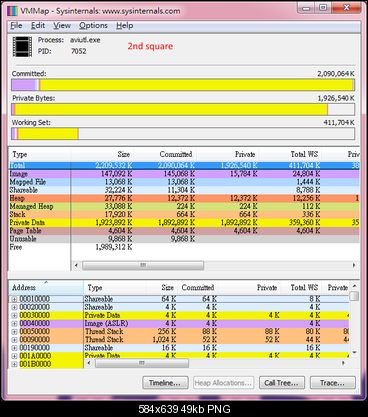Sort details by Address column header

click(x=46, y=287)
